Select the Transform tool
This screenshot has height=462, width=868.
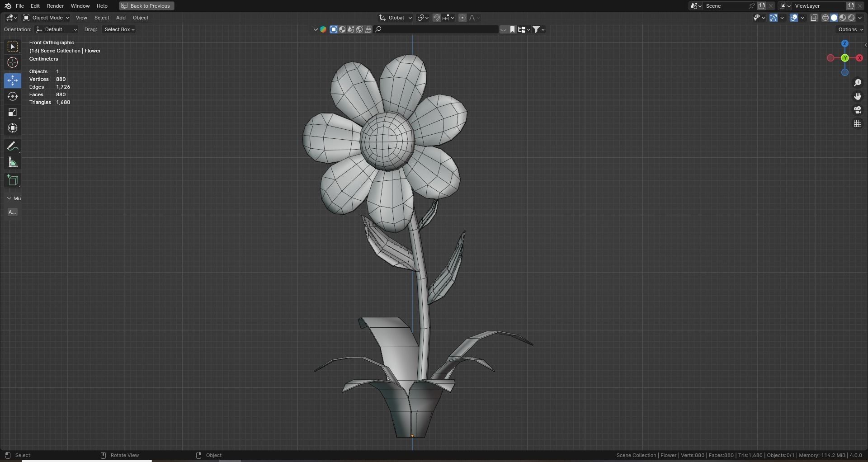13,128
